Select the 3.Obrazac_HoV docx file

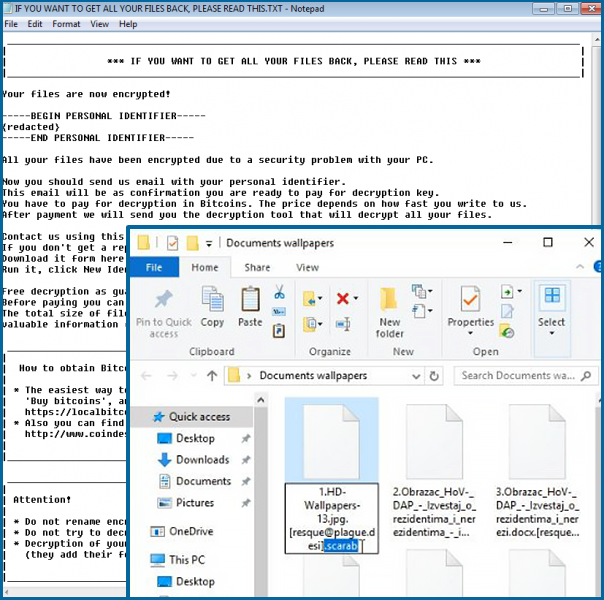(537, 471)
